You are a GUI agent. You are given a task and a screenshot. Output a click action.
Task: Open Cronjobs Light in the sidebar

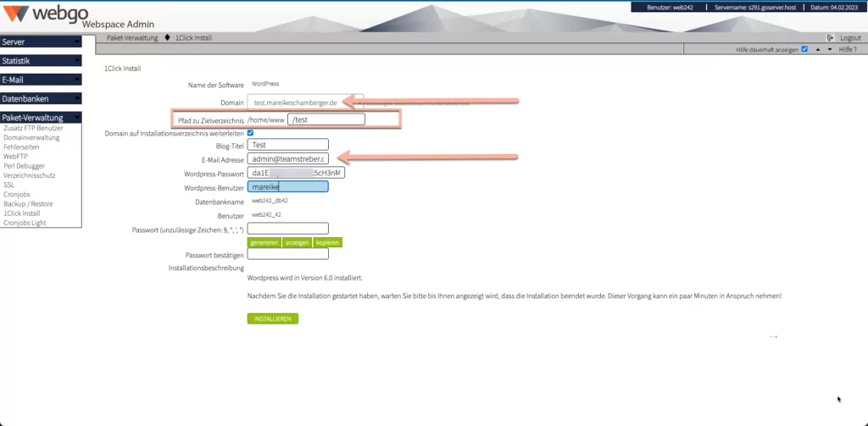25,223
